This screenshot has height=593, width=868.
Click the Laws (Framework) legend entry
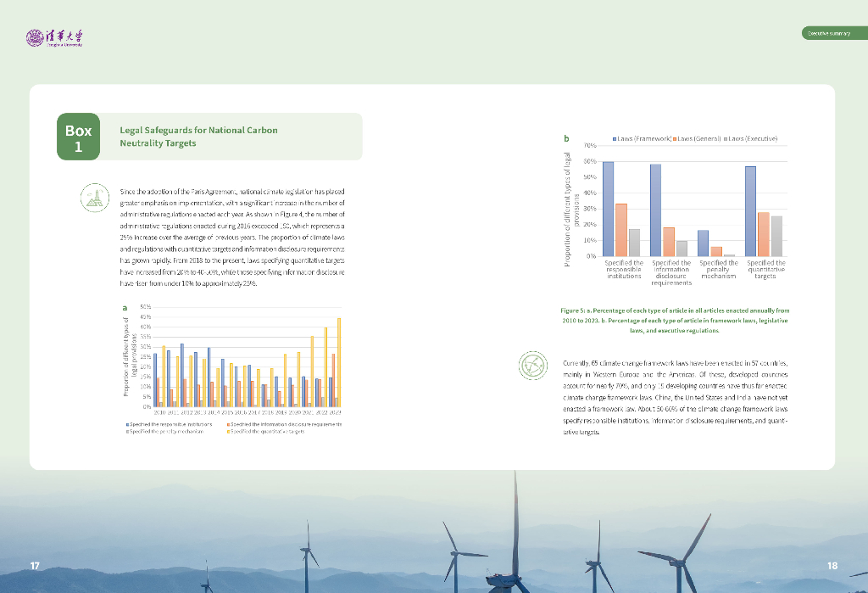click(x=643, y=137)
